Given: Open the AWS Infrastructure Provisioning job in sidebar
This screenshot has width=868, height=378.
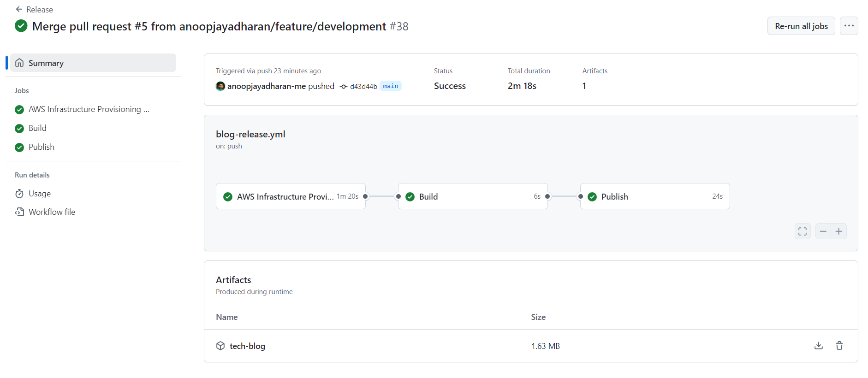Looking at the screenshot, I should [x=89, y=109].
